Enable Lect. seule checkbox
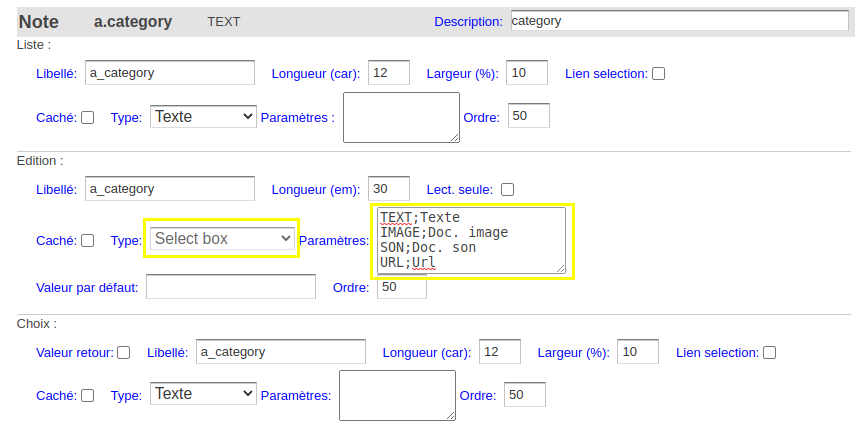This screenshot has width=861, height=430. click(508, 189)
